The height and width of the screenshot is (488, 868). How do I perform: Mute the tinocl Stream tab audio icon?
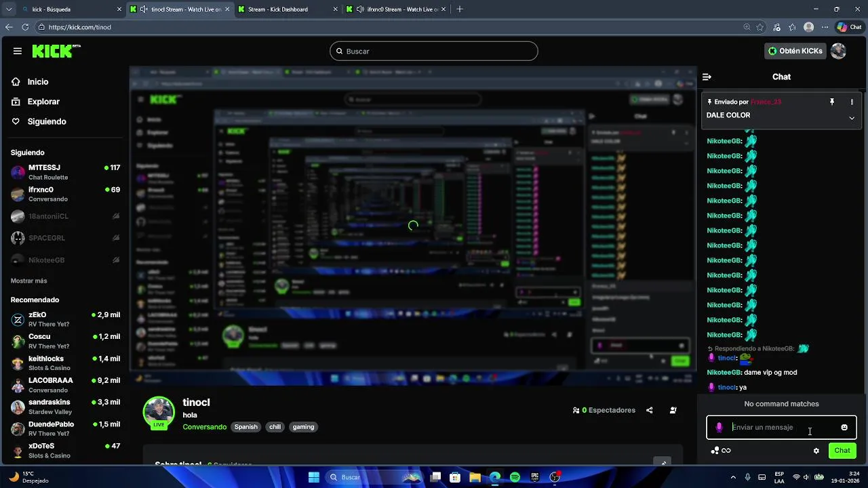[144, 9]
